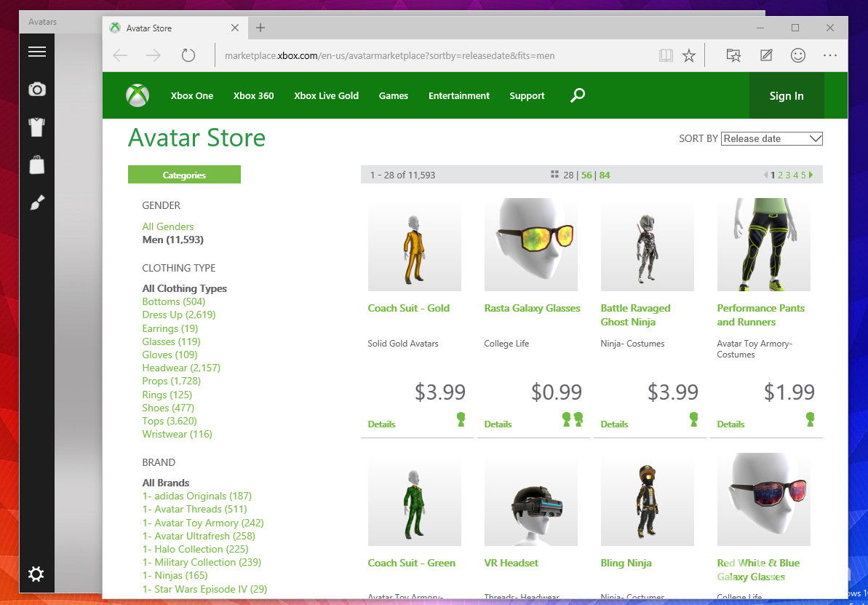Open the Hub favorites panel
Image resolution: width=868 pixels, height=605 pixels.
[733, 55]
